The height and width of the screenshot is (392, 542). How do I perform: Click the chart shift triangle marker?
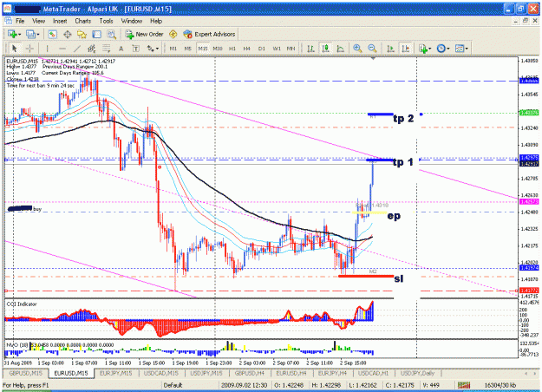click(x=373, y=59)
